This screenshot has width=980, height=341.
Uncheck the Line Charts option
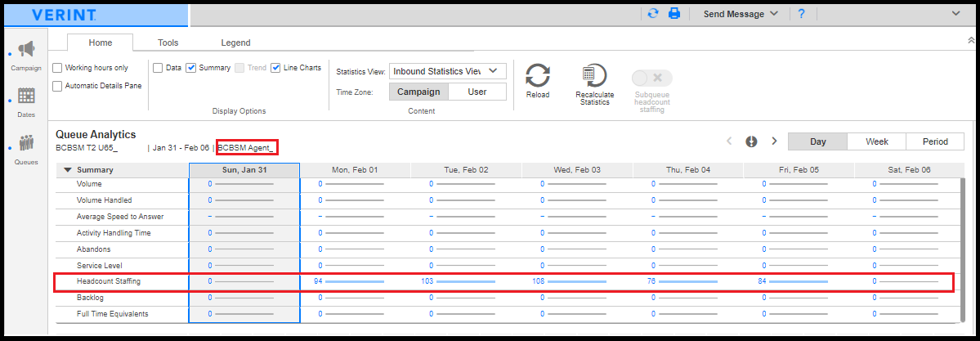tap(275, 68)
